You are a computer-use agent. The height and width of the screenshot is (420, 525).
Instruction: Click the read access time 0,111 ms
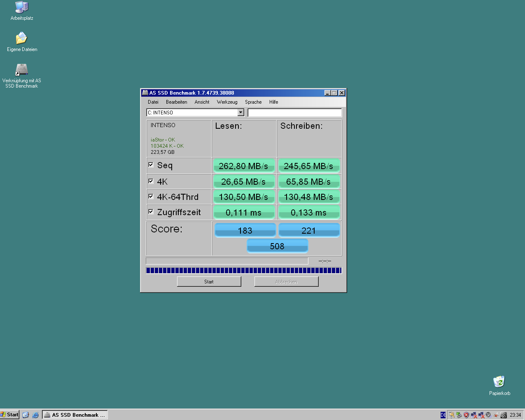[243, 212]
